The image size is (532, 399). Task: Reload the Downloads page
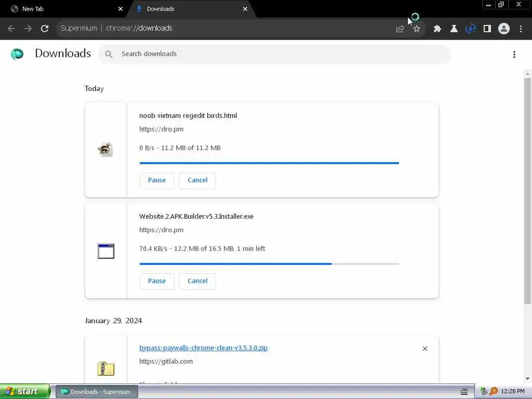(45, 29)
